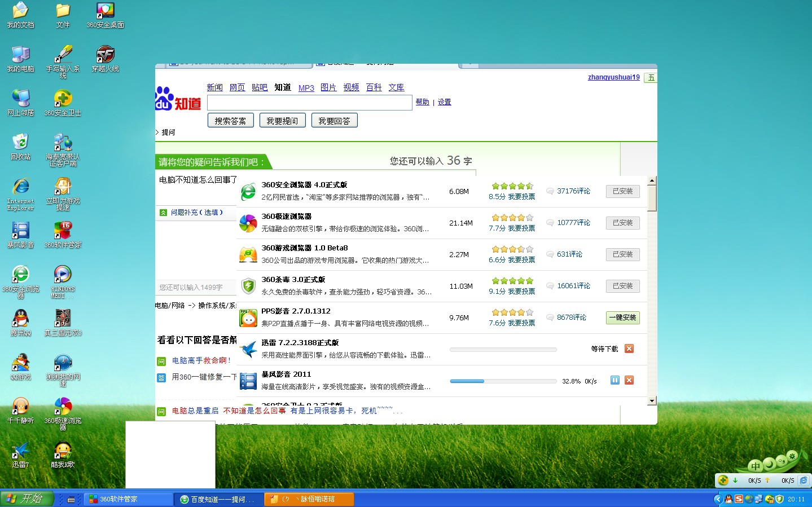The width and height of the screenshot is (812, 507).
Task: Launch the 测测我的网速 shortcut
Action: pos(63,370)
